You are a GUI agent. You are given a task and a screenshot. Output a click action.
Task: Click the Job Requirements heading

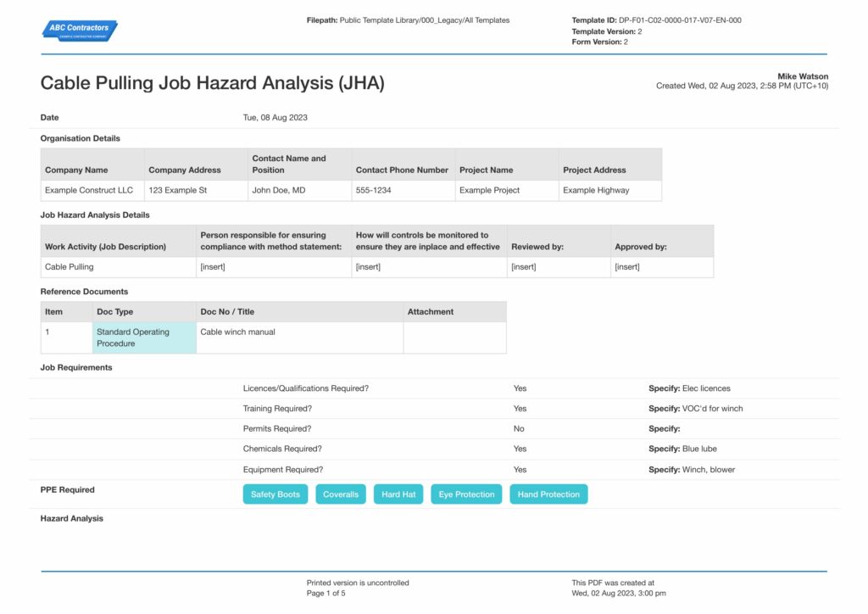pos(76,367)
